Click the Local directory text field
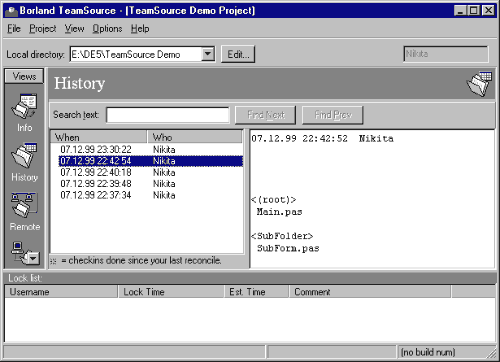 point(136,54)
